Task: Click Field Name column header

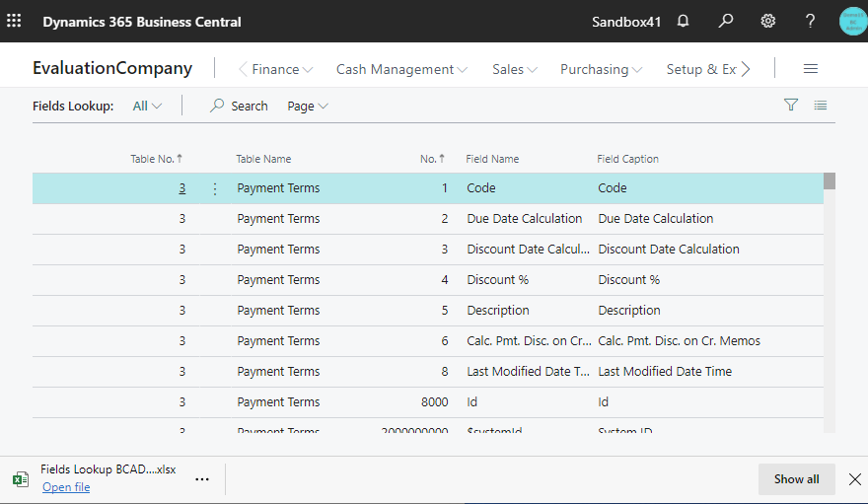Action: (492, 159)
